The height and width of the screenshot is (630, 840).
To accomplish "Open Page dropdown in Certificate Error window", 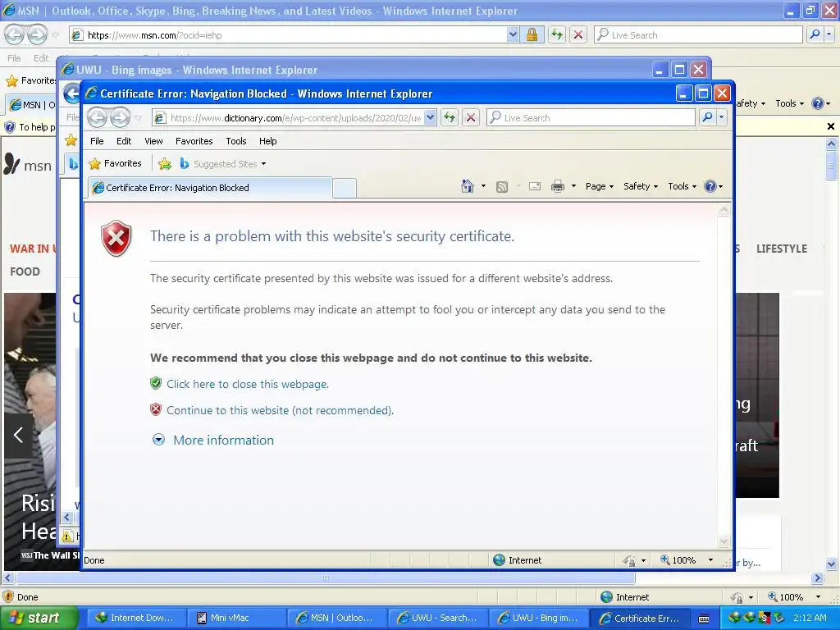I will 600,186.
